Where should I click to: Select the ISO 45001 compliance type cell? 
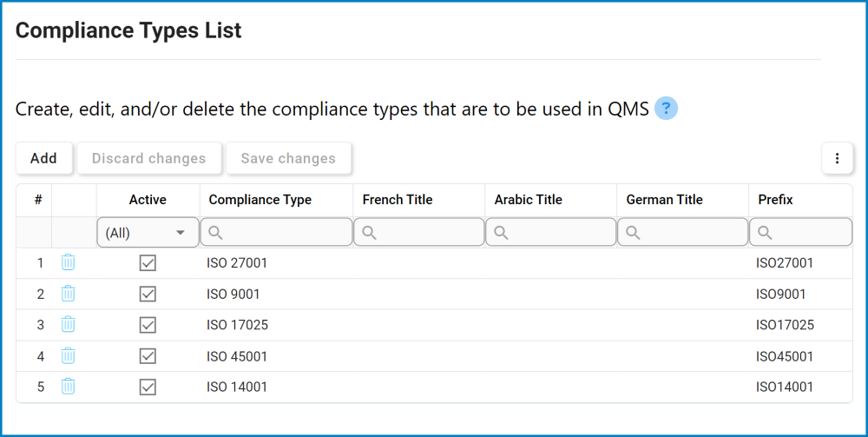coord(237,356)
